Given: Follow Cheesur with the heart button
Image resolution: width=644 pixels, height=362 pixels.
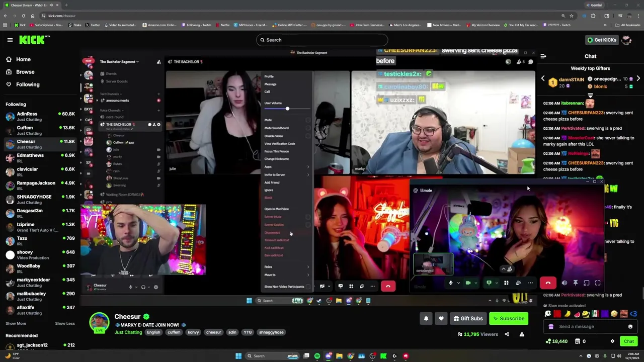Looking at the screenshot, I should [441, 318].
